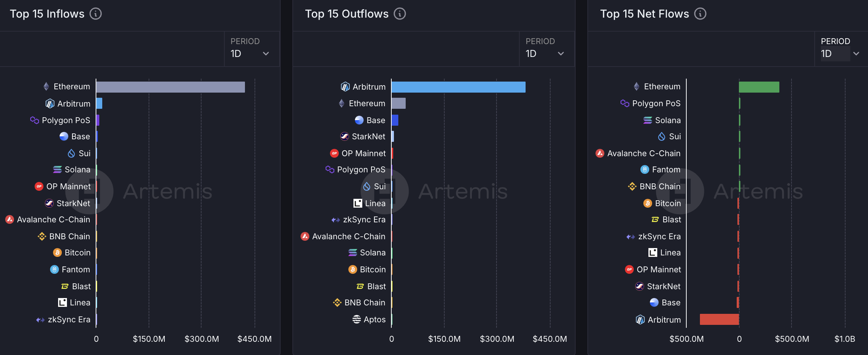Viewport: 868px width, 355px height.
Task: Click the Fantom logo in the Net Flows chart
Action: (645, 169)
